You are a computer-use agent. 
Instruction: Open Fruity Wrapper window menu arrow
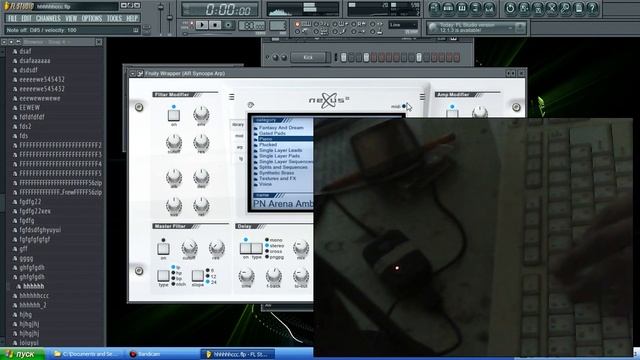(x=132, y=73)
